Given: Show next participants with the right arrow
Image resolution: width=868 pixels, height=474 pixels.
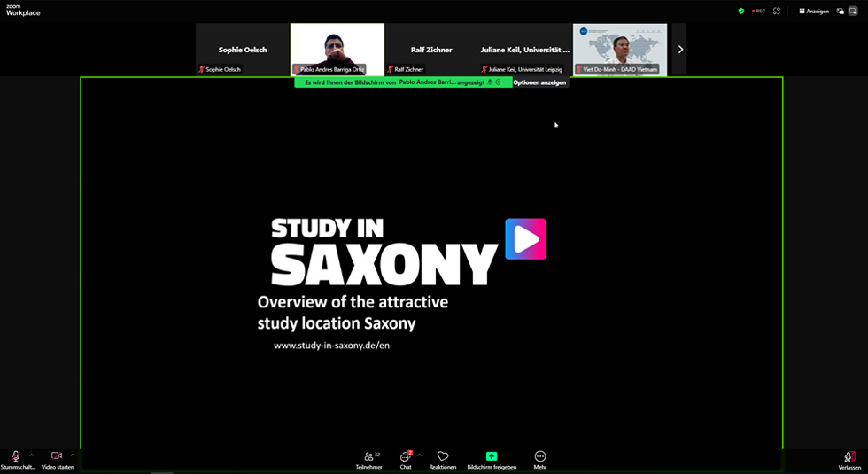Looking at the screenshot, I should [680, 50].
